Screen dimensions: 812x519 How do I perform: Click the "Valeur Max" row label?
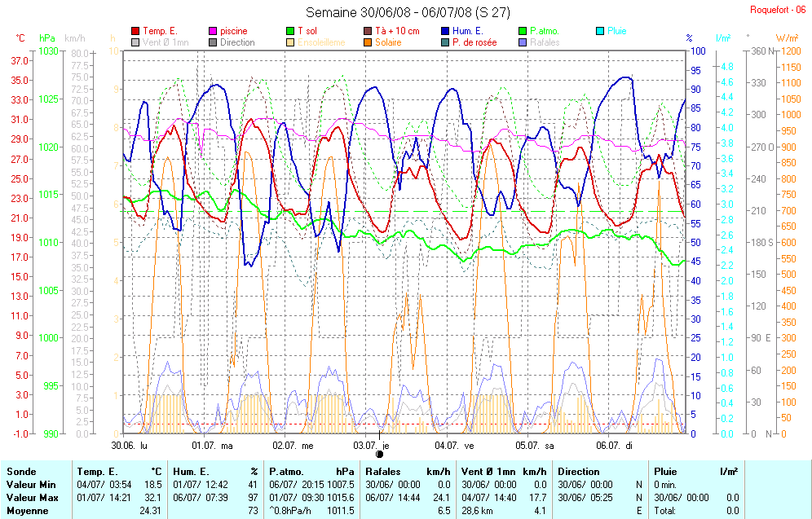point(32,498)
